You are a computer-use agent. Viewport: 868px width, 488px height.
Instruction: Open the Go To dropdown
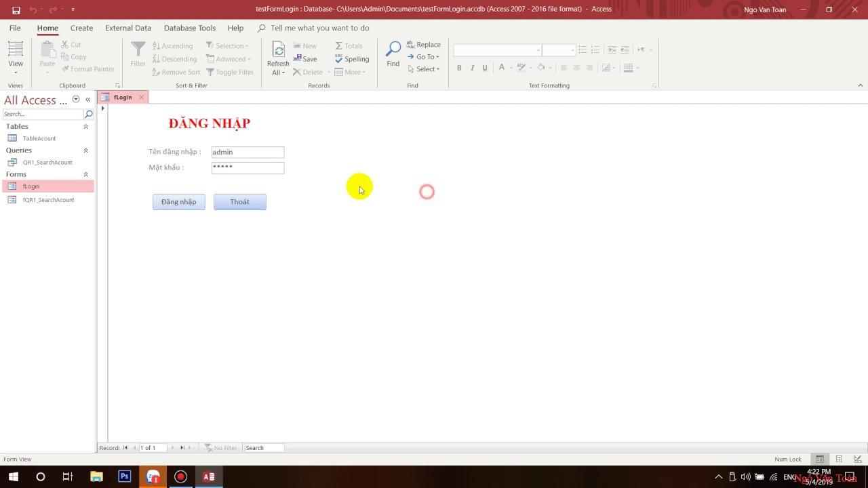click(423, 57)
